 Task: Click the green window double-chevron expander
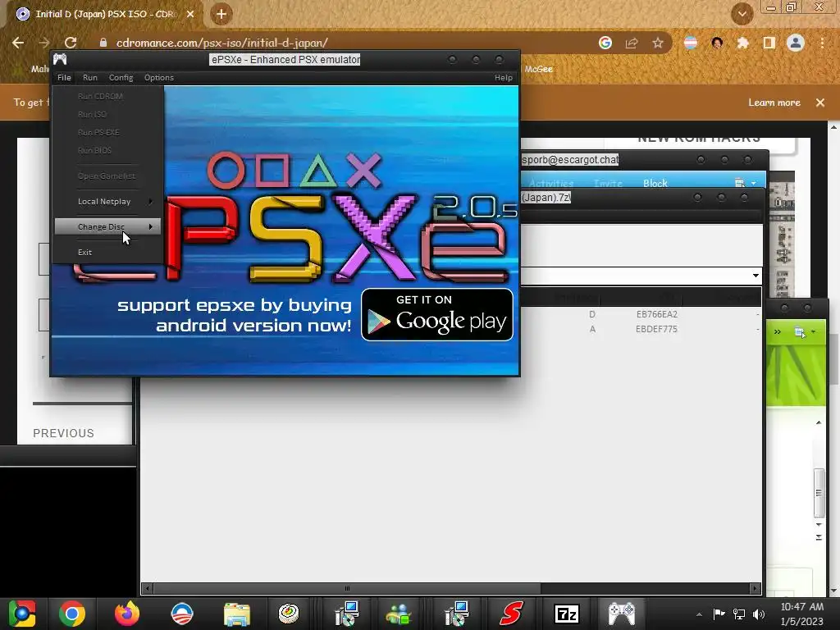pyautogui.click(x=778, y=332)
